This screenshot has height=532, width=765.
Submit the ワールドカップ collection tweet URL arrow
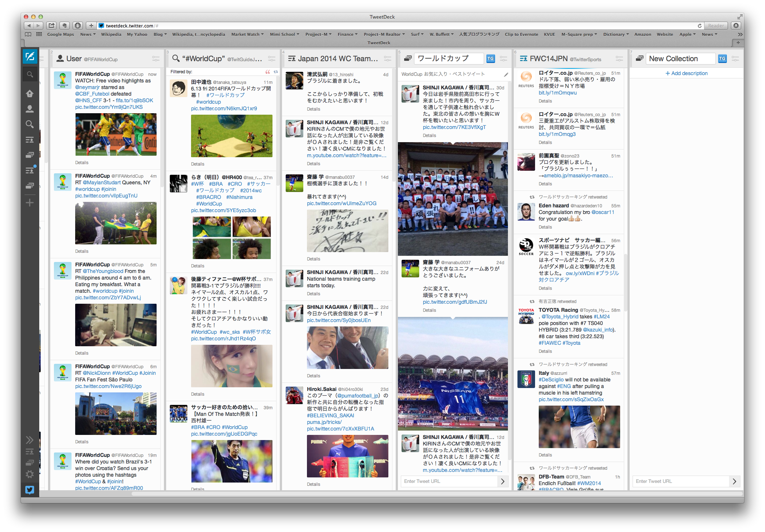[503, 481]
